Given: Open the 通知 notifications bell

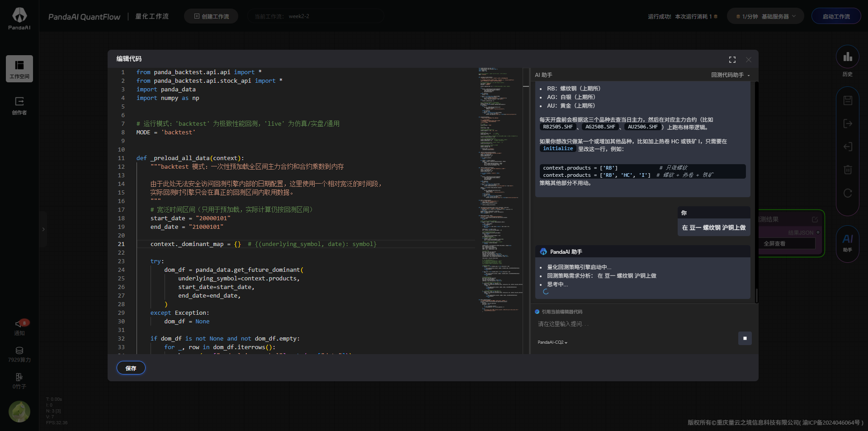Looking at the screenshot, I should pos(19,327).
